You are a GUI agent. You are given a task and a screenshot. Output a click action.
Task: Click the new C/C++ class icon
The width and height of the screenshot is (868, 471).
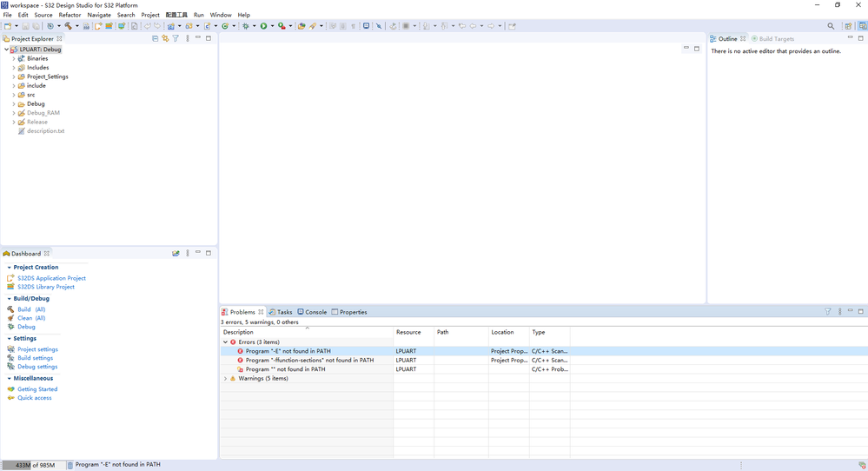click(225, 26)
